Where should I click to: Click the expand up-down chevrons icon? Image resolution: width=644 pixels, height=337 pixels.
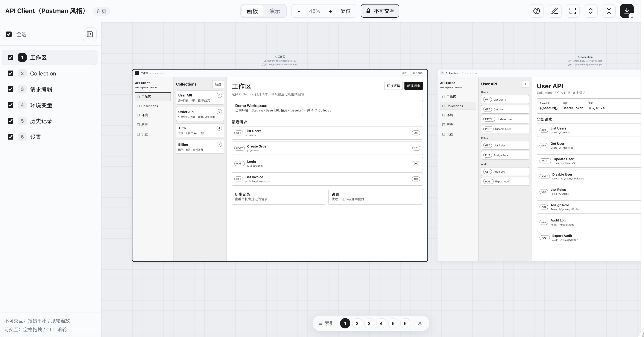click(591, 11)
